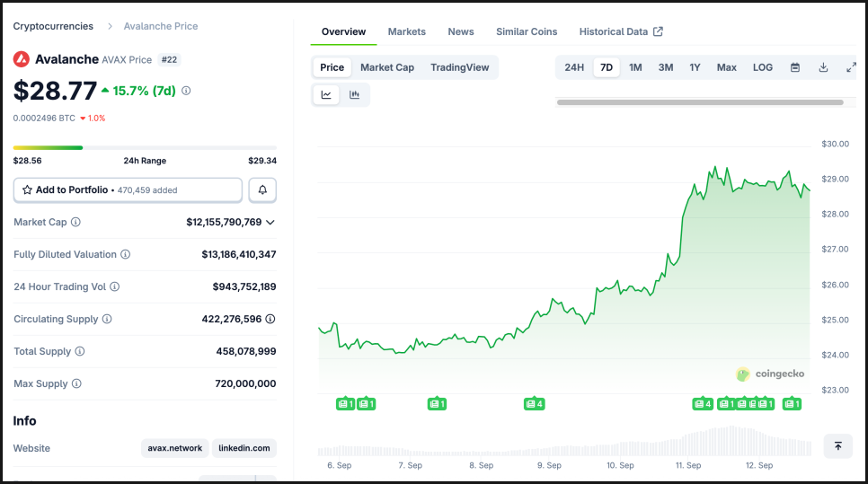868x484 pixels.
Task: Click info icon next to 15.7% (7d)
Action: (186, 91)
